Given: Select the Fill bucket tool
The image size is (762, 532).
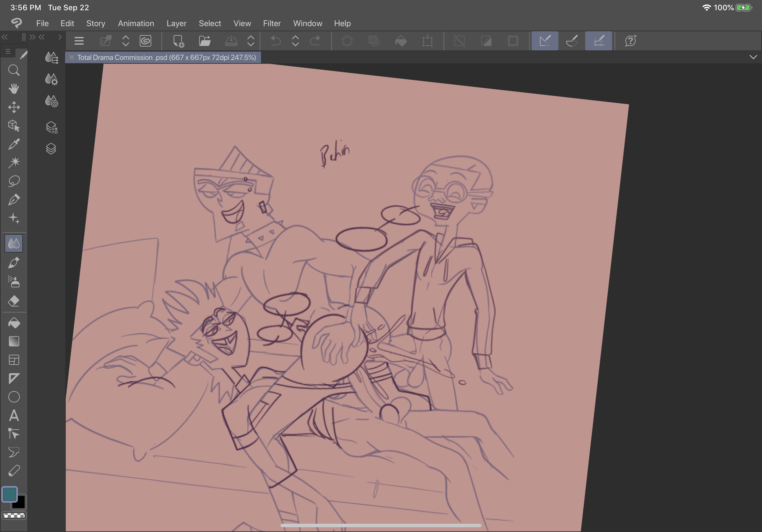Looking at the screenshot, I should [x=14, y=323].
